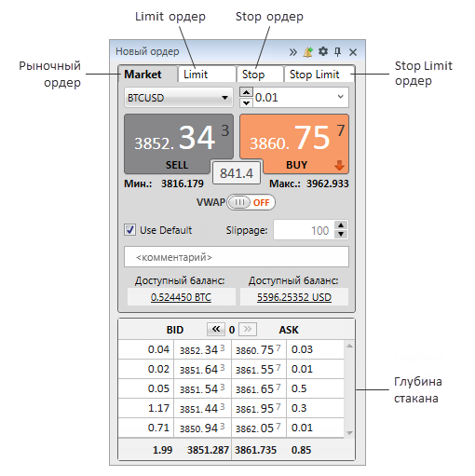Increase volume with up arrow stepper
Image resolution: width=475 pixels, height=476 pixels.
[x=246, y=92]
